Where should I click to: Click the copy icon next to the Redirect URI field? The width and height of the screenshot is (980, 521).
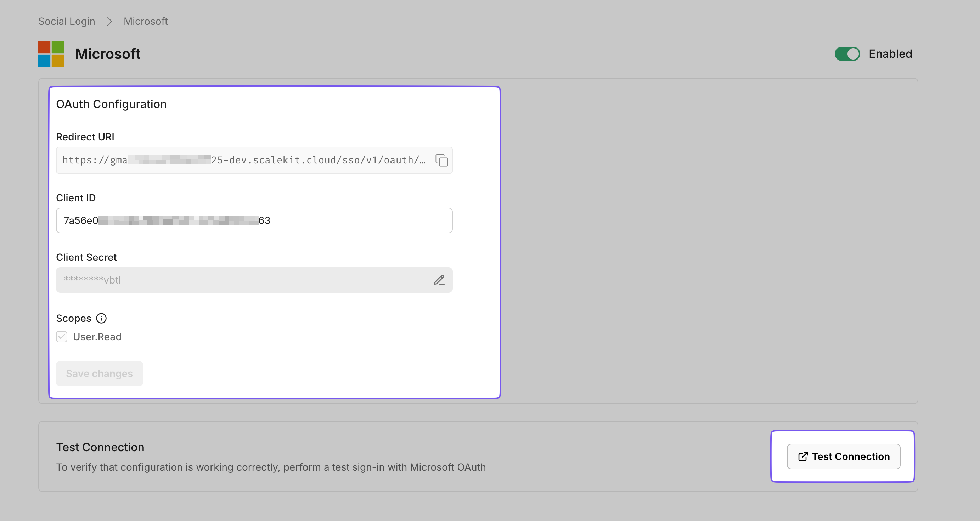click(x=441, y=161)
